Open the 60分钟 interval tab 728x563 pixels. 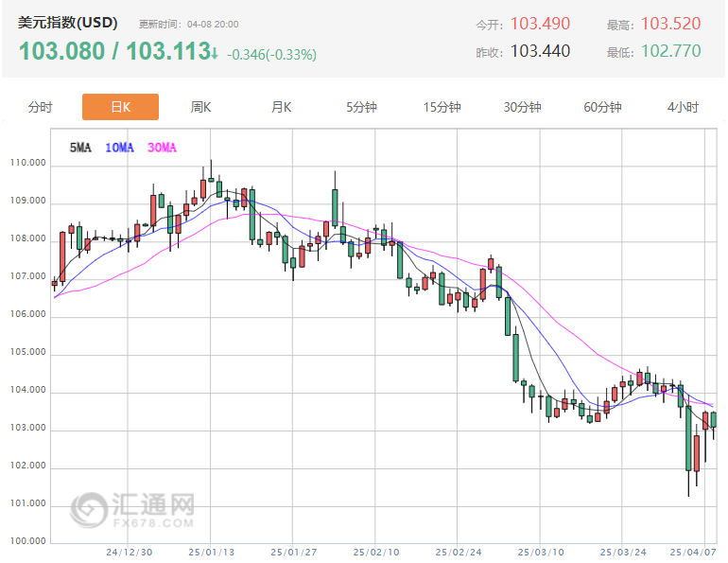[x=602, y=107]
